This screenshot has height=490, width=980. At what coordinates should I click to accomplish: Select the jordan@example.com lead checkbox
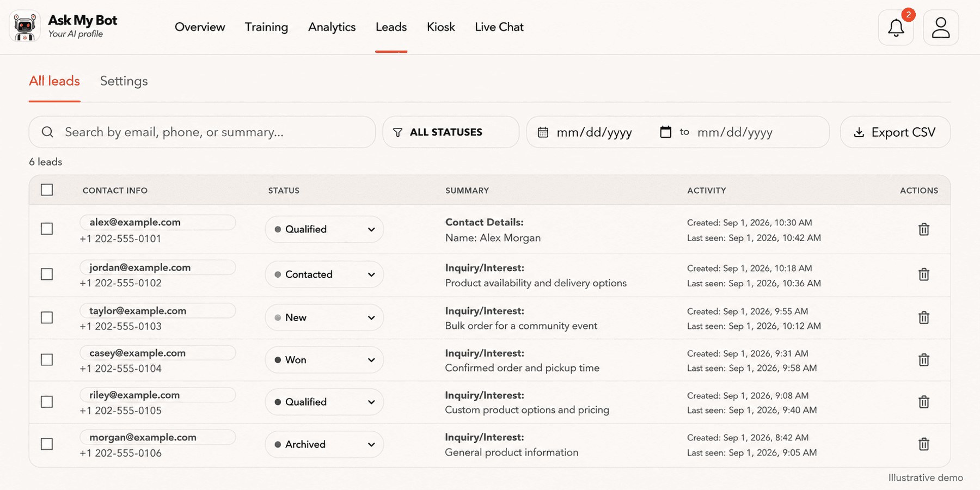[47, 274]
